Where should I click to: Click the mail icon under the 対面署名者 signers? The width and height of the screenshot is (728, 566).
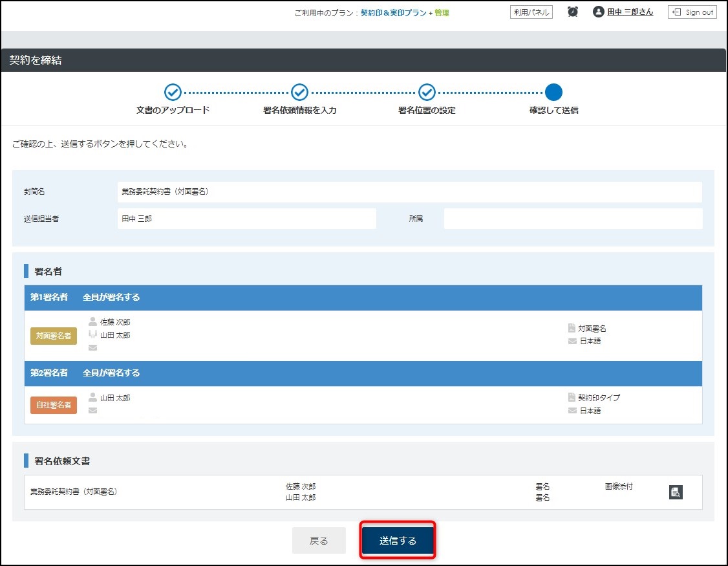click(x=92, y=348)
